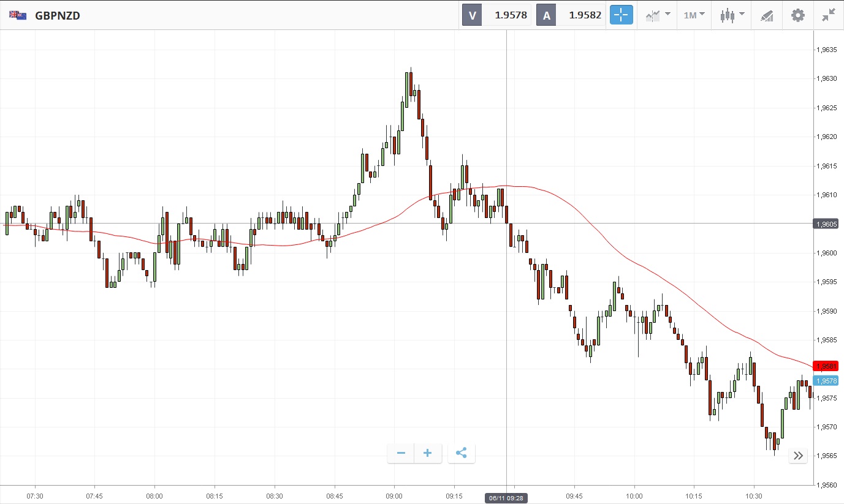Click the V sell price 1.9578 button

pos(496,15)
